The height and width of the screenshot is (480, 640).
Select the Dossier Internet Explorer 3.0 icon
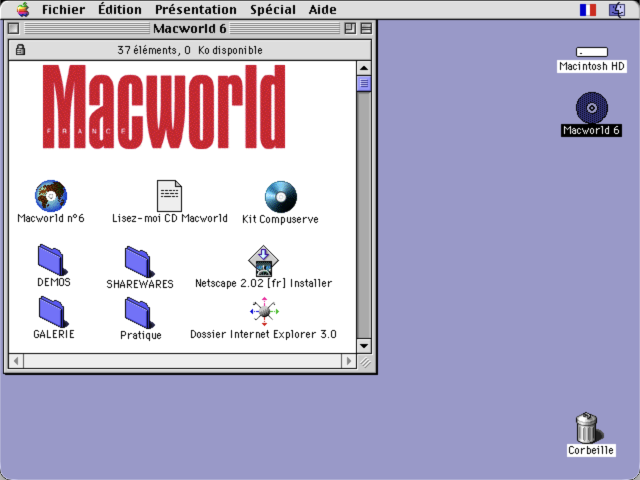tap(264, 312)
